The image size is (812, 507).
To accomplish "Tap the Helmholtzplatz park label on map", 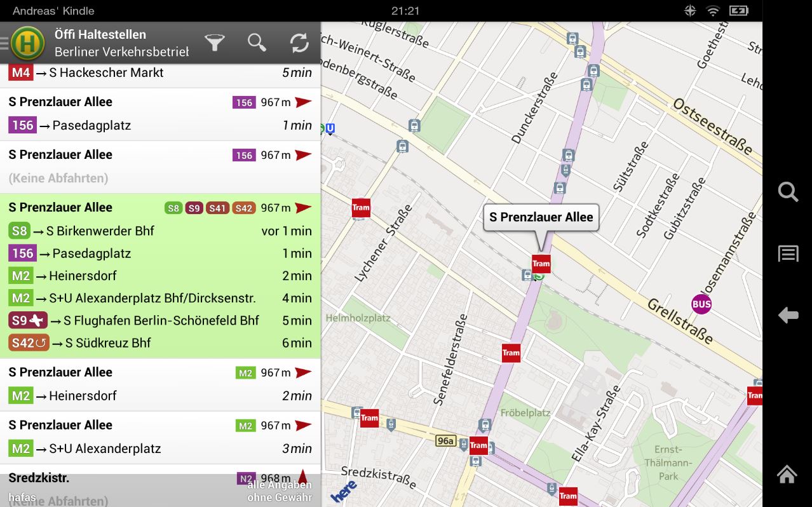I will pos(358,318).
